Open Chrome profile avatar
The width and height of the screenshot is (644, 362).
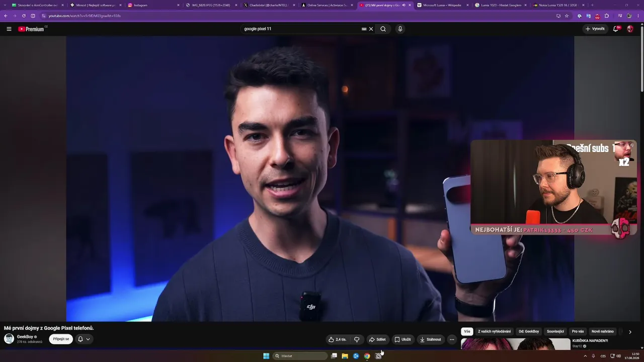point(629,16)
